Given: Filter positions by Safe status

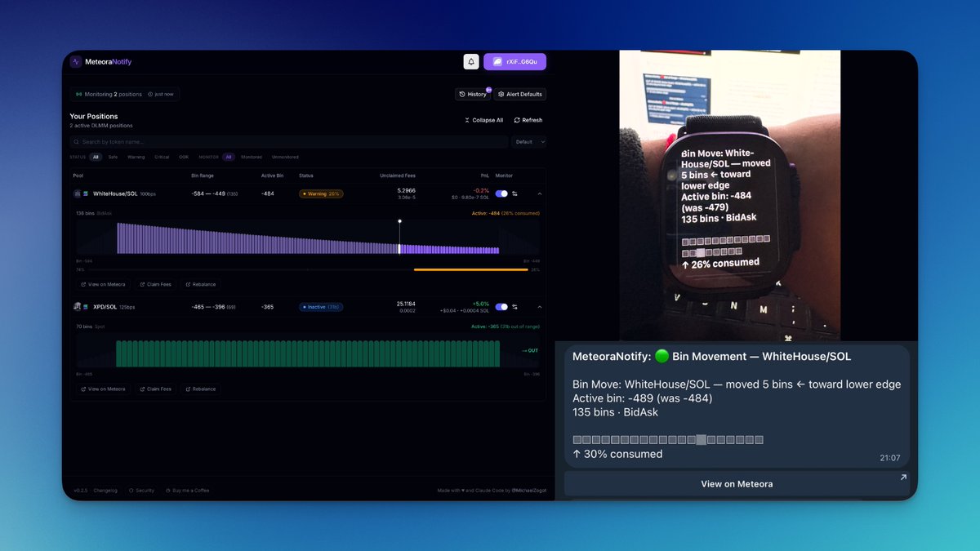Looking at the screenshot, I should click(x=113, y=157).
